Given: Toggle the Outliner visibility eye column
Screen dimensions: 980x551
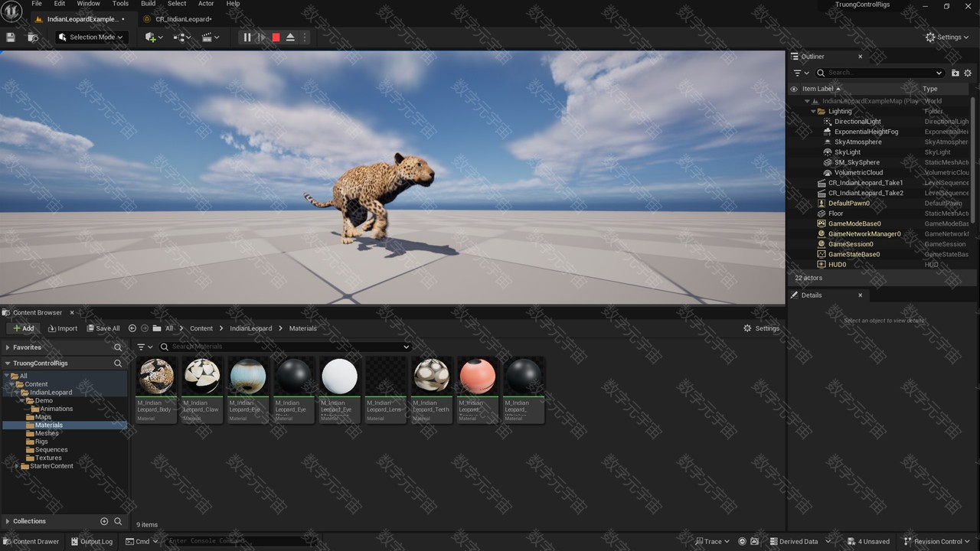Looking at the screenshot, I should 794,89.
